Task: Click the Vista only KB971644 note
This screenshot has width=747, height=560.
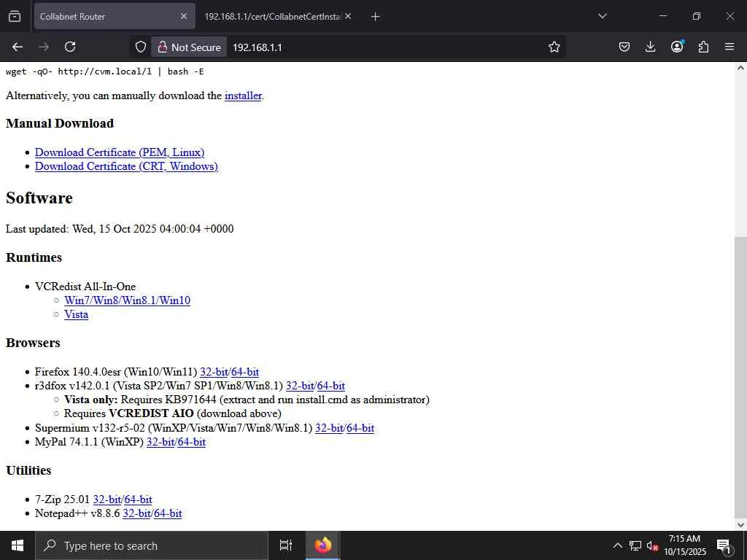Action: tap(247, 400)
